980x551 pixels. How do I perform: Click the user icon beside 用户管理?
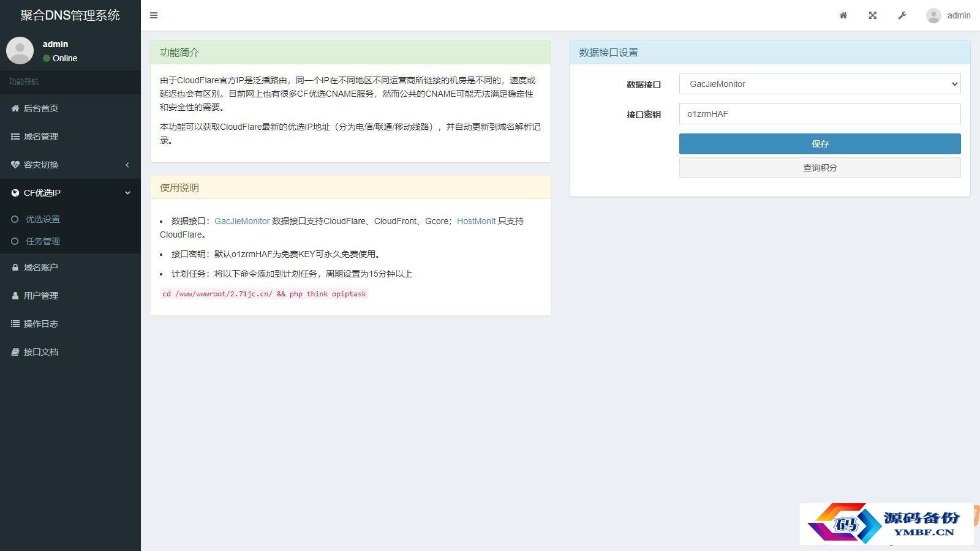click(x=15, y=296)
